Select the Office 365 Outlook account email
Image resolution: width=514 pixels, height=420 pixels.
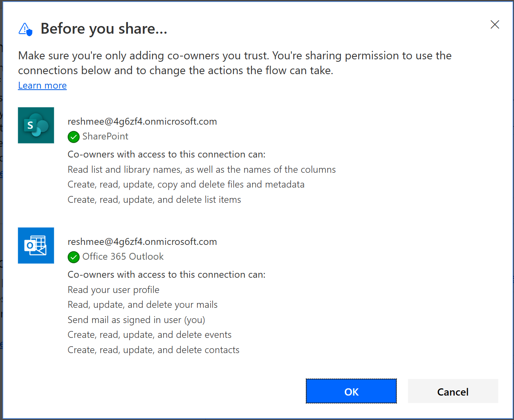pos(142,241)
